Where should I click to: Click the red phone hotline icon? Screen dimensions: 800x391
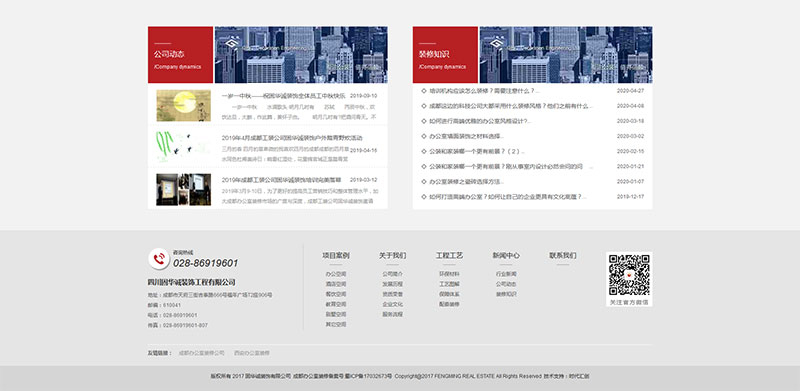pos(159,259)
